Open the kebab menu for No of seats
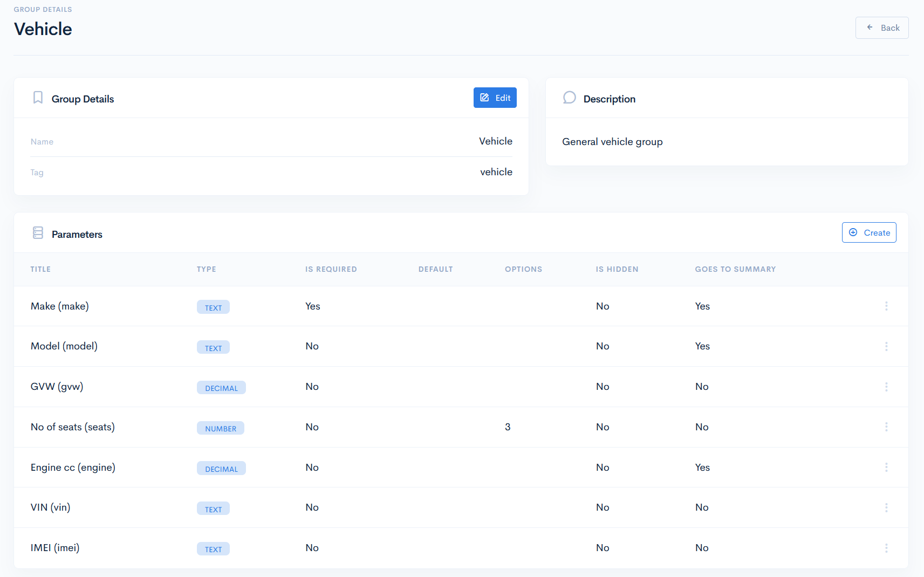Image resolution: width=924 pixels, height=577 pixels. pos(886,427)
